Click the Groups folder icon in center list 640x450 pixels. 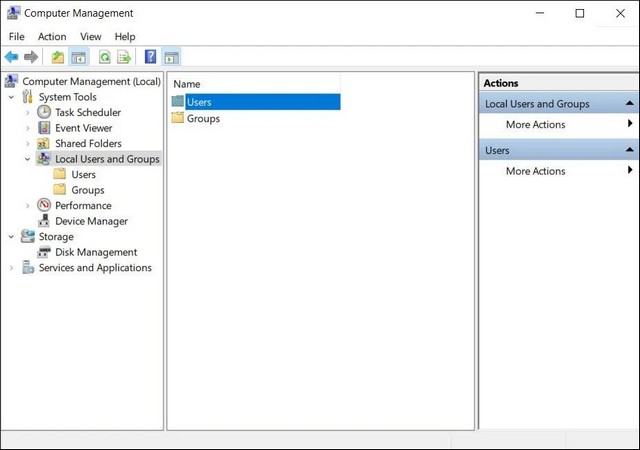[178, 118]
